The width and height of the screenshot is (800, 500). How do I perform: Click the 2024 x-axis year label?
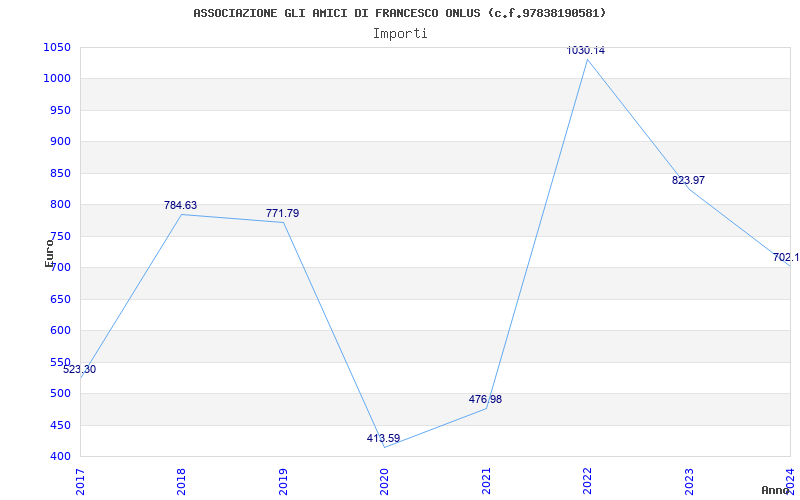[x=790, y=482]
